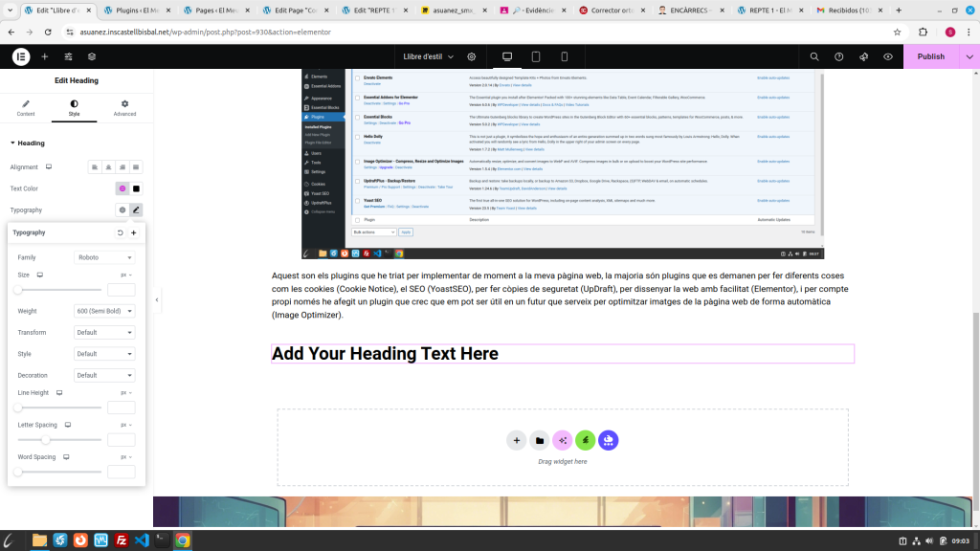Open the black Text Color swatch

(136, 188)
